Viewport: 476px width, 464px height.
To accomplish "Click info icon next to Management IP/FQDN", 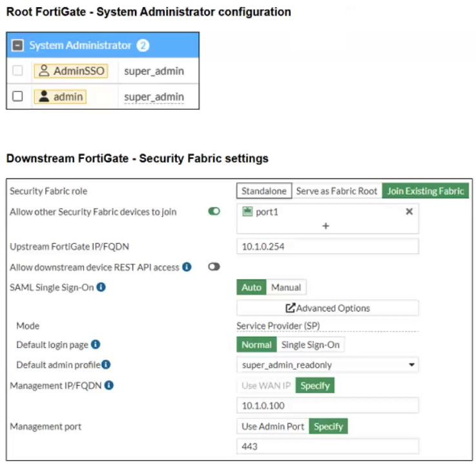I will pyautogui.click(x=109, y=385).
